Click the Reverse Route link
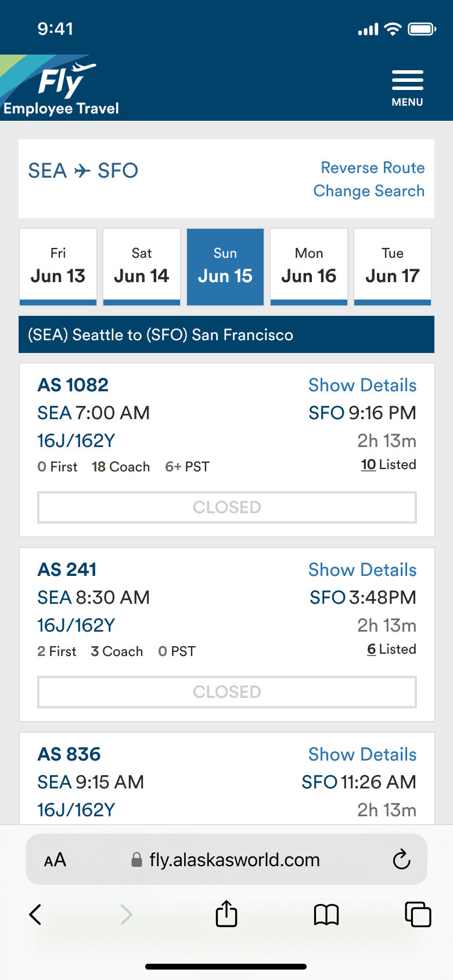 pyautogui.click(x=373, y=168)
